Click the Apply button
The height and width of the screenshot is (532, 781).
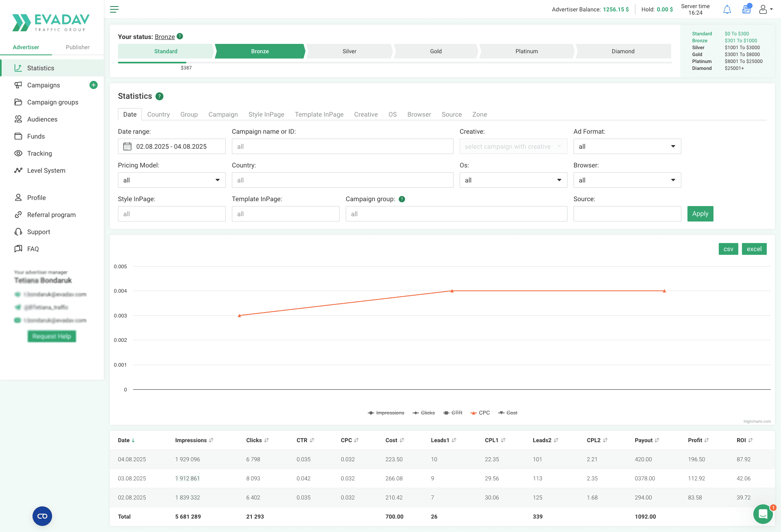click(700, 214)
